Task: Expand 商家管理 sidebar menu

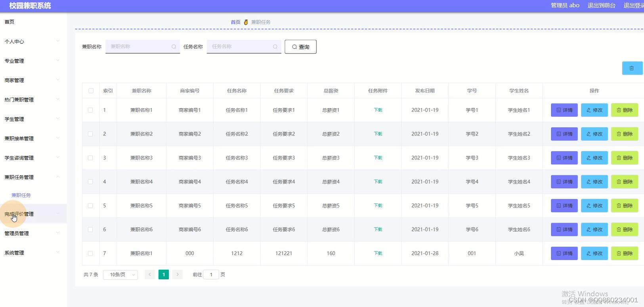Action: (33, 80)
